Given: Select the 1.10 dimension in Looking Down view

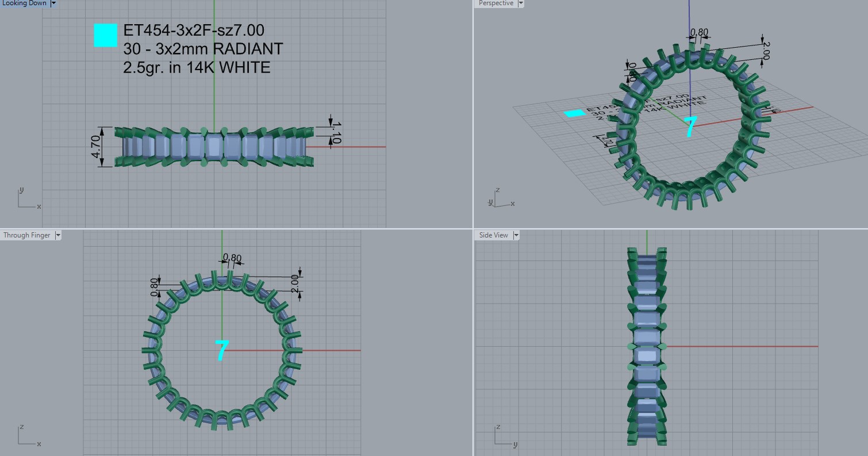Looking at the screenshot, I should point(337,132).
